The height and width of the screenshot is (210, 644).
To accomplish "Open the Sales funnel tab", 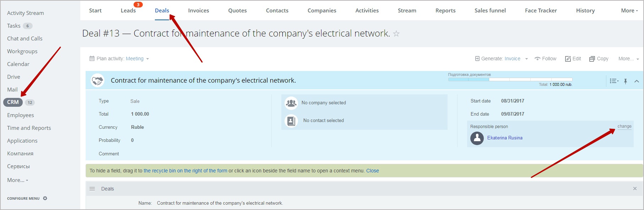I will pos(490,11).
